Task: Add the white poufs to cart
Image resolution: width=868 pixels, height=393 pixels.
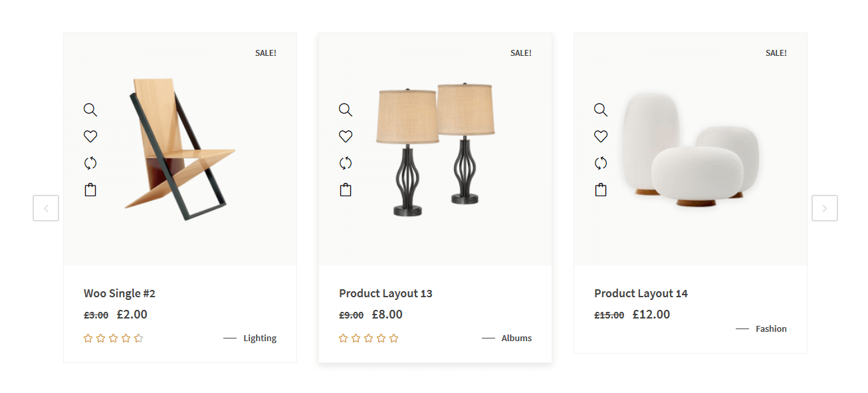Action: [601, 190]
